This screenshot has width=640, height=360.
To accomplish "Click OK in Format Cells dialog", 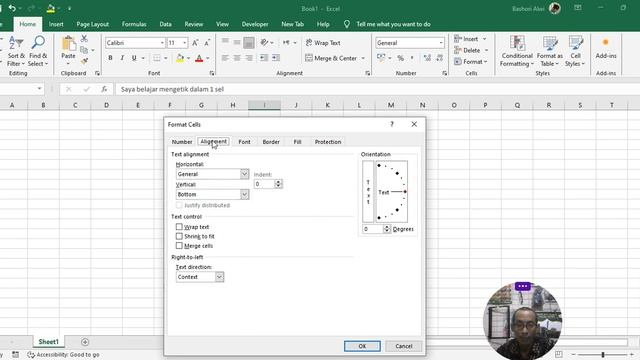I will tap(362, 346).
